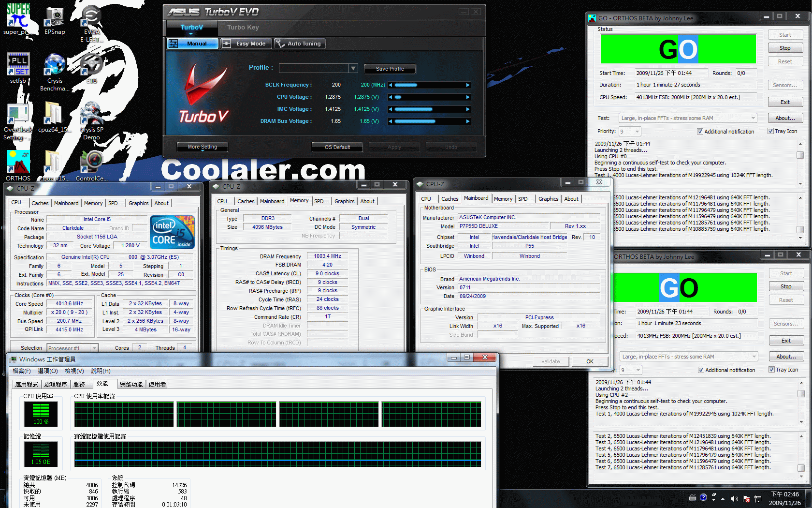
Task: Open Graphics tab in the rightmost CPU-Z window
Action: pos(548,199)
